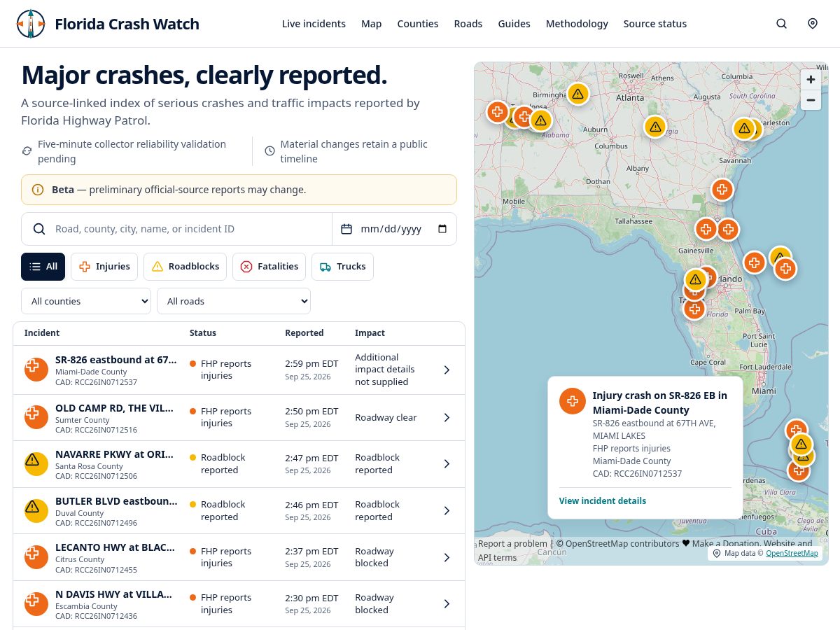
Task: Open SR-826 eastbound at 67... incident title
Action: tap(116, 360)
